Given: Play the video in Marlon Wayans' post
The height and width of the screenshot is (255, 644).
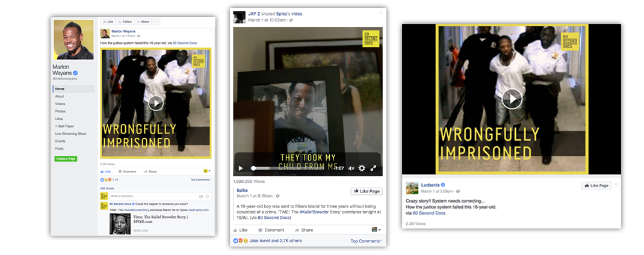Looking at the screenshot, I should tap(156, 103).
